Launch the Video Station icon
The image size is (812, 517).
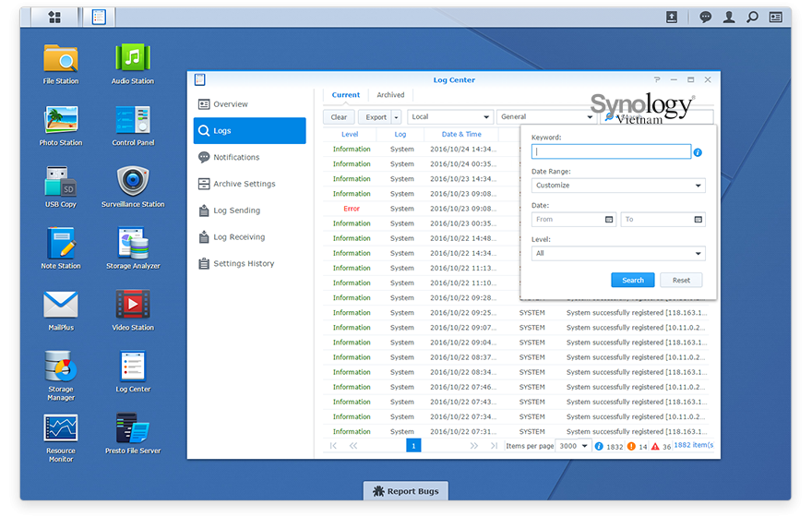pos(133,305)
